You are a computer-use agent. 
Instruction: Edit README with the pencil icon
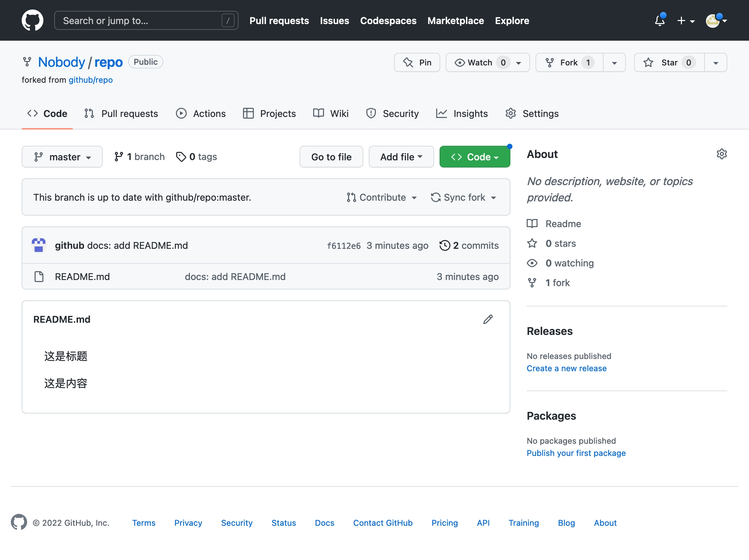pyautogui.click(x=488, y=319)
